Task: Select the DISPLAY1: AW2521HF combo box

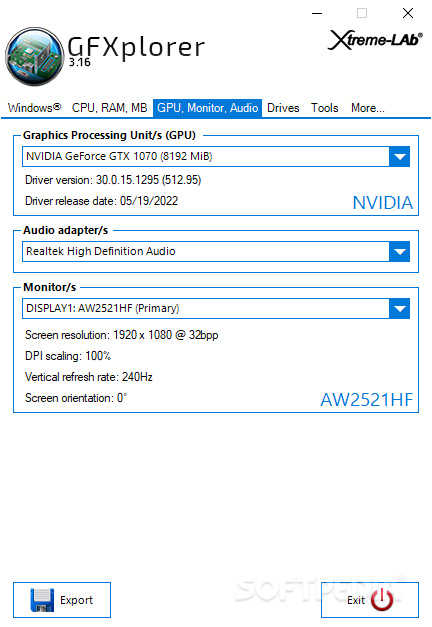Action: pyautogui.click(x=216, y=308)
